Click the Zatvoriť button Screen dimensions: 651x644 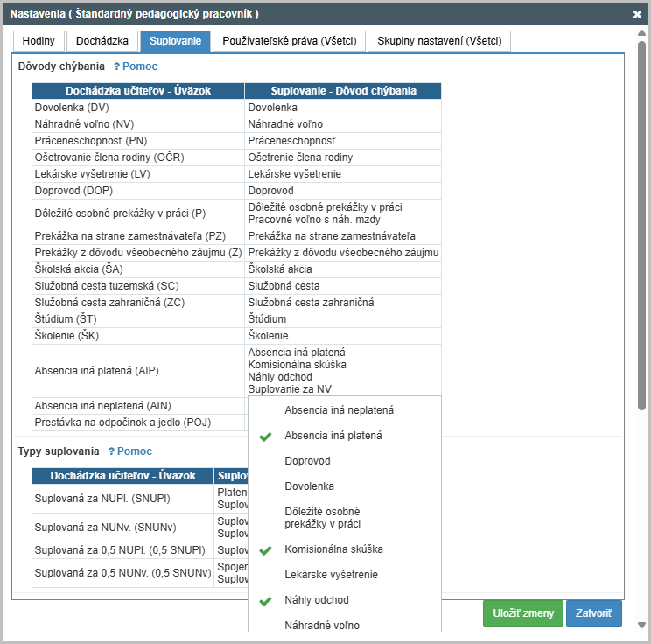[593, 613]
